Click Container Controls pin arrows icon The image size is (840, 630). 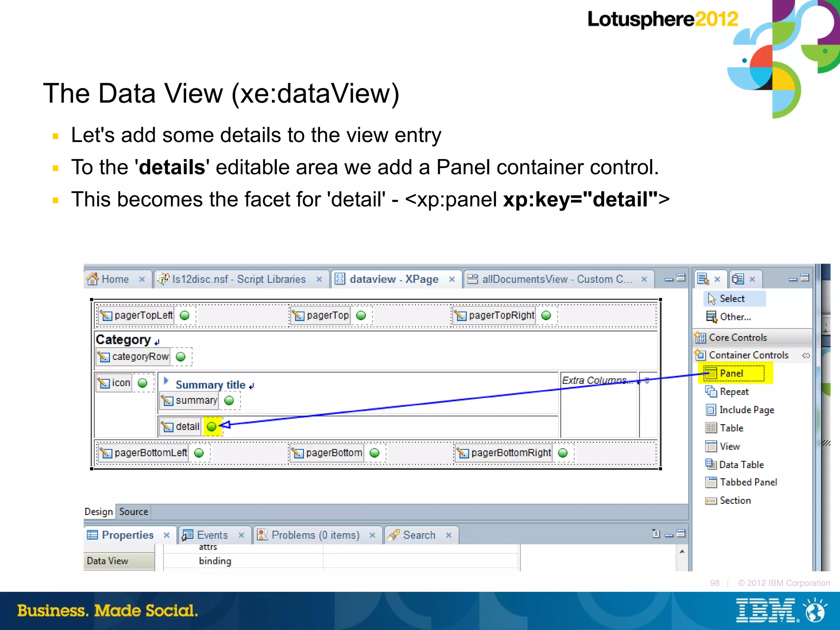pyautogui.click(x=806, y=355)
